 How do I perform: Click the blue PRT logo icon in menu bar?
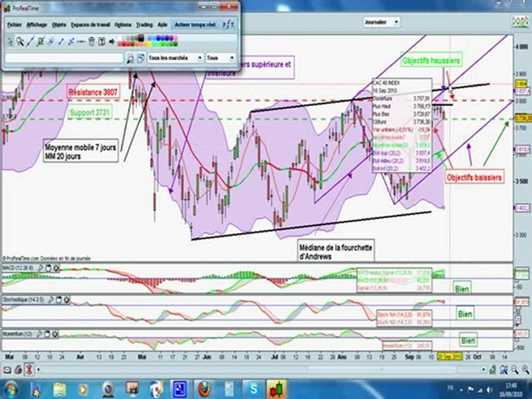tap(228, 25)
